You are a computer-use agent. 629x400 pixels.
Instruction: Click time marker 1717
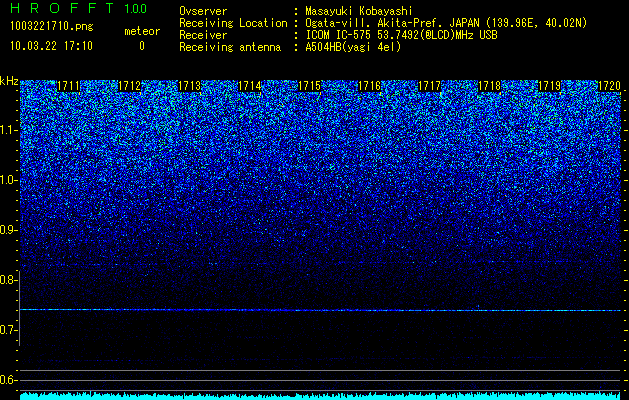[x=429, y=86]
